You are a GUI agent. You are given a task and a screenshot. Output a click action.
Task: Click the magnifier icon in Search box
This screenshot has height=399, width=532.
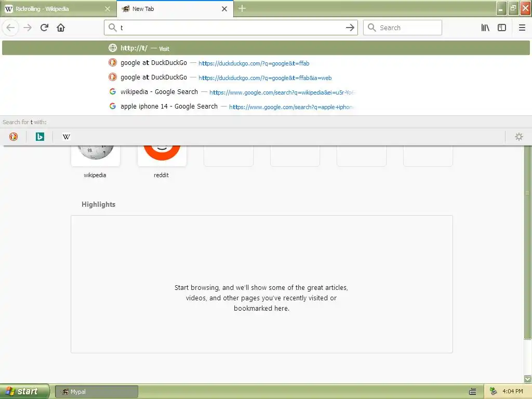[x=372, y=28]
